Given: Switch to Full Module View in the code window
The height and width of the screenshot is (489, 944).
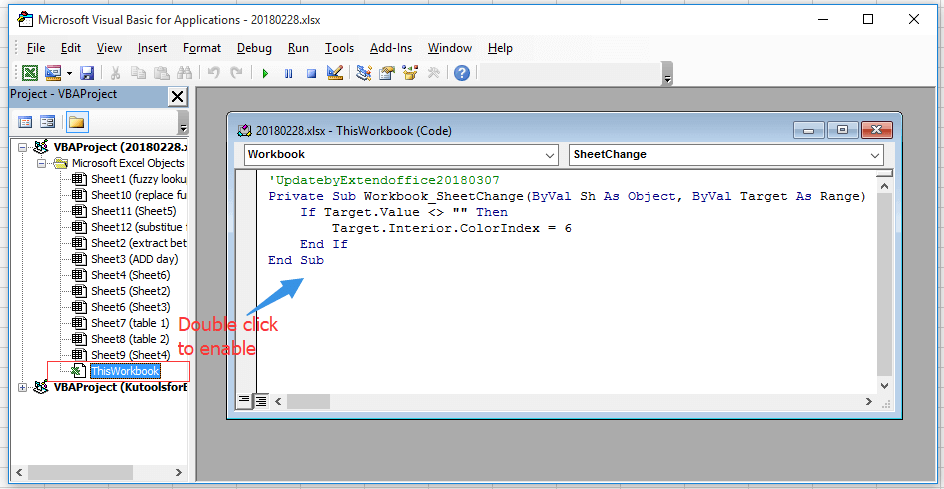Looking at the screenshot, I should pos(260,400).
